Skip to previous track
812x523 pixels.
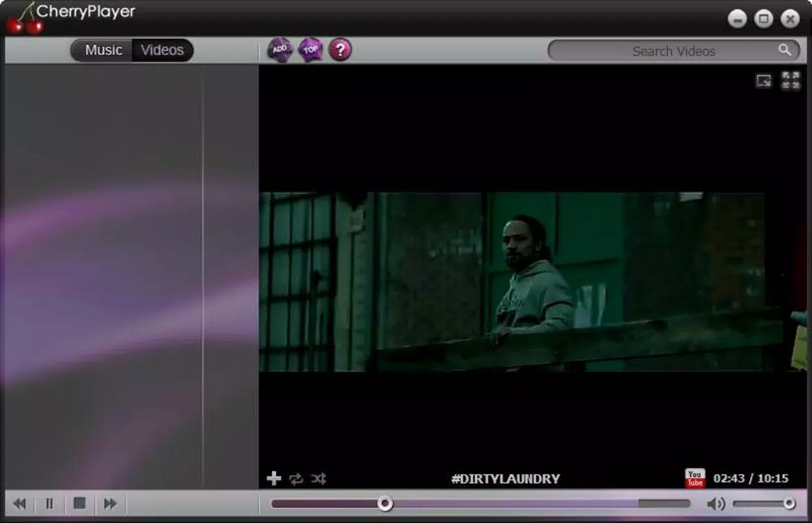20,504
